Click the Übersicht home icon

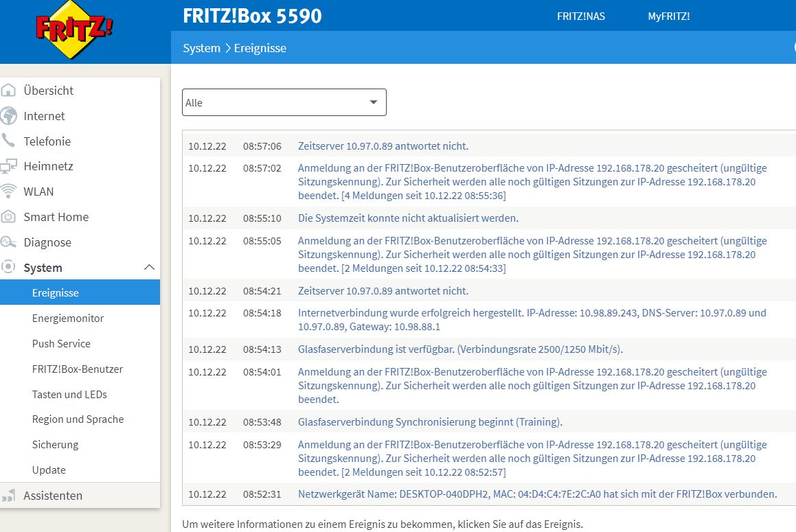(8, 91)
